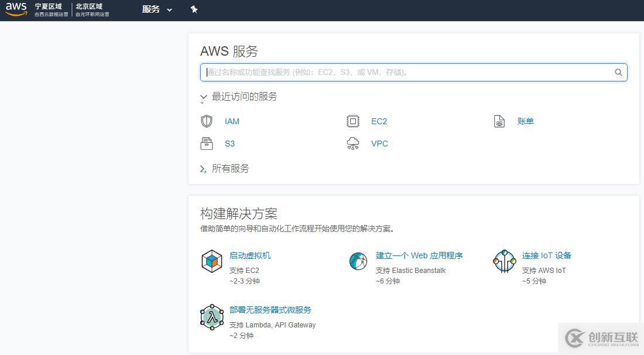Viewport: 644px width, 355px height.
Task: Select the S3 bucket icon
Action: coord(207,143)
